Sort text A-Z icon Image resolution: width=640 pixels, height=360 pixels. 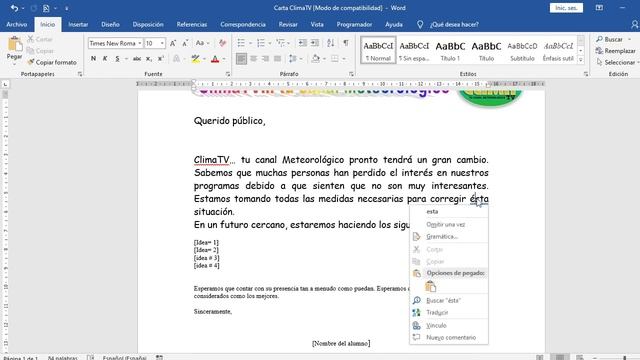pos(331,43)
